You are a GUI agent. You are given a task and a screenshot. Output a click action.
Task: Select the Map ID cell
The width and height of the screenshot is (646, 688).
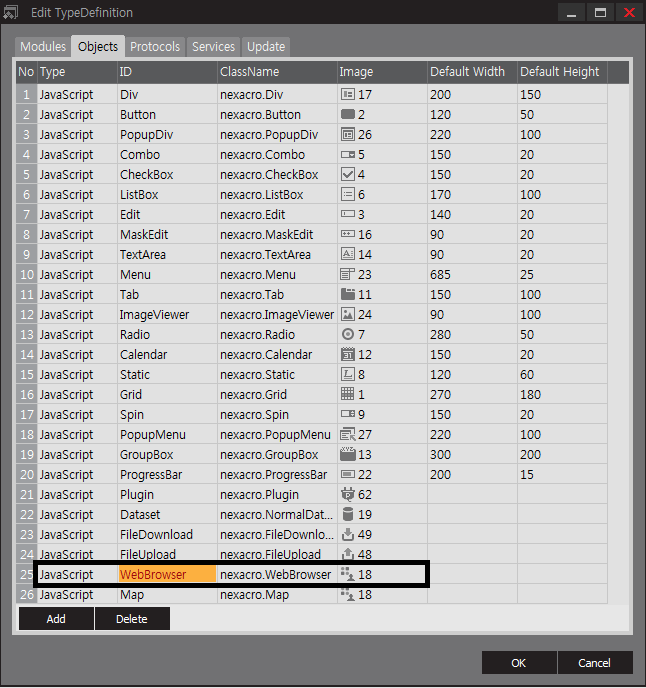tap(167, 595)
